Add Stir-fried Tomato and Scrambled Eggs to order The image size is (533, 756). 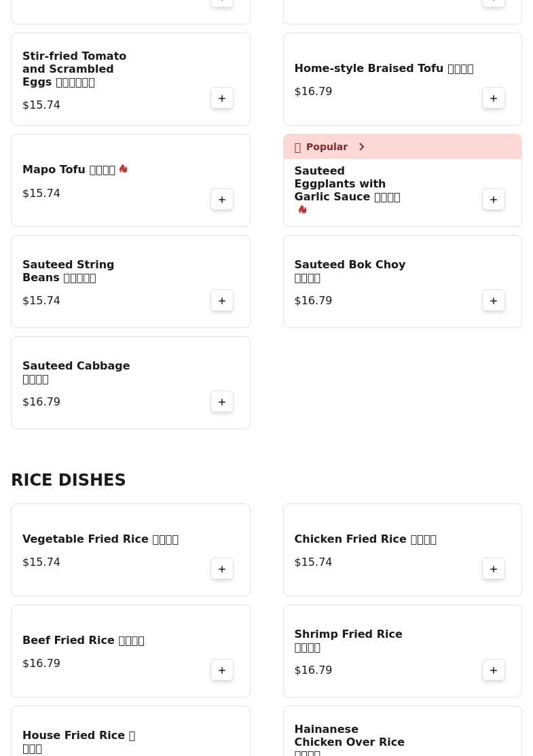(222, 98)
